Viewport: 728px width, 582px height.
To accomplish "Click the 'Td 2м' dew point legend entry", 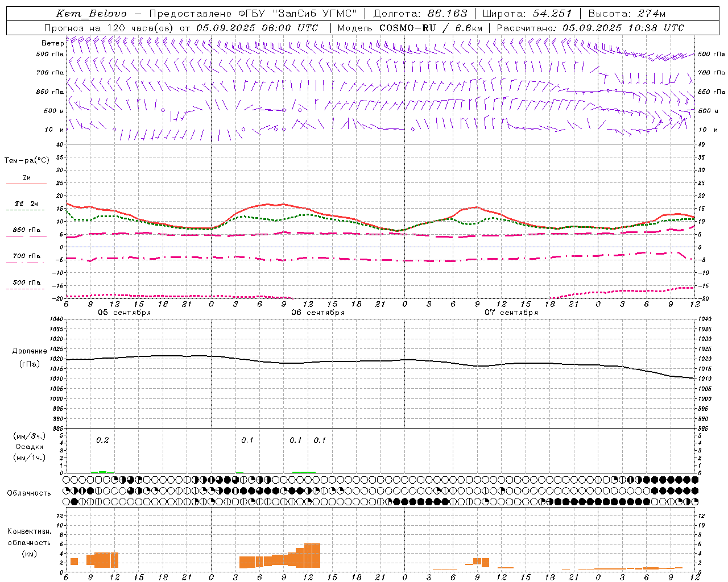I will [27, 203].
